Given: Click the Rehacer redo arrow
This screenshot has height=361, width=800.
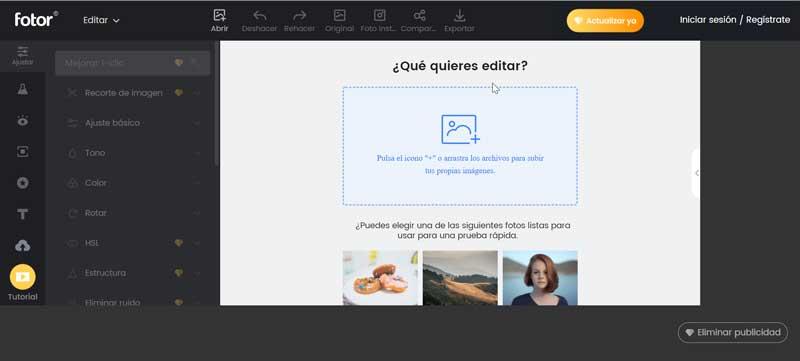Looking at the screenshot, I should tap(299, 15).
